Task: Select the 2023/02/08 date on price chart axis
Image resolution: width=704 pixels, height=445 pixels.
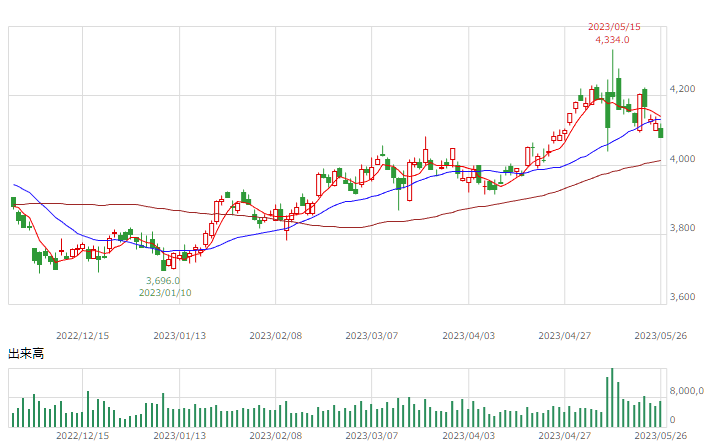Action: tap(276, 336)
